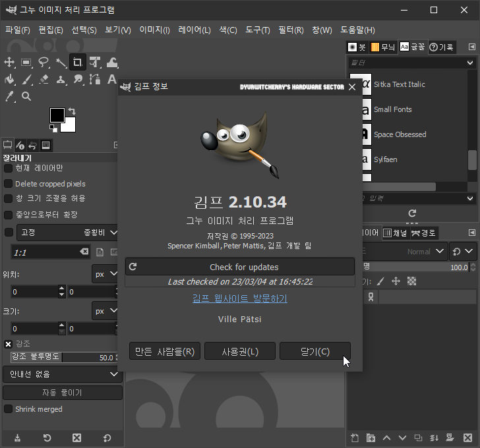480x448 pixels.
Task: Enable Delete cropped pixels checkbox
Action: coord(8,183)
